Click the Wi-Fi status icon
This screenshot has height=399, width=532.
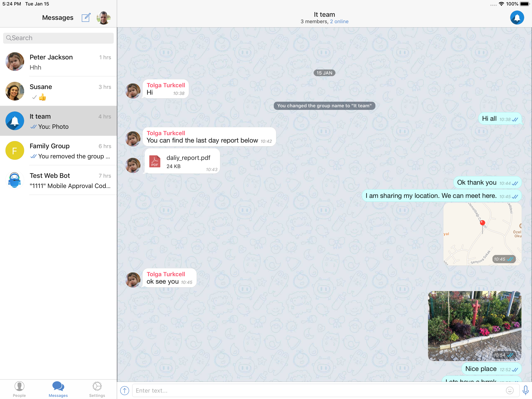pos(501,4)
